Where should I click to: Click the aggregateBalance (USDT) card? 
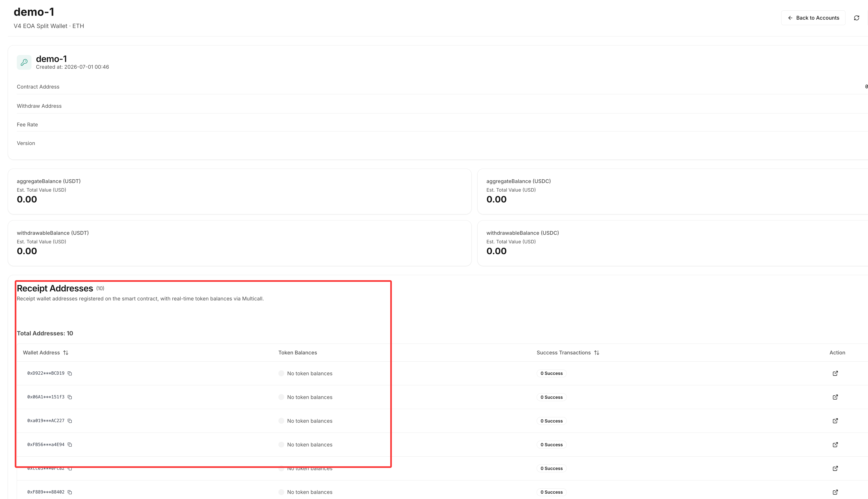pos(239,191)
